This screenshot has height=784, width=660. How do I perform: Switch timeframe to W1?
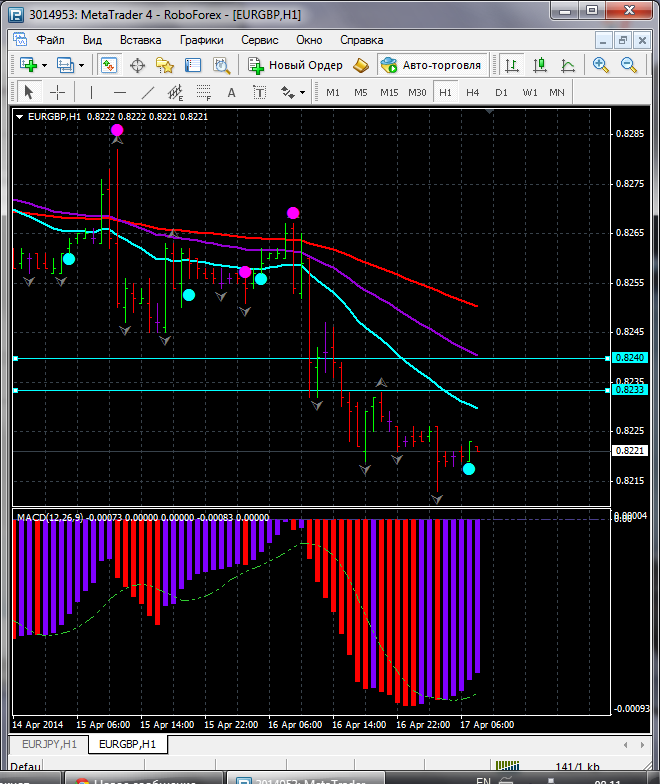(x=530, y=92)
